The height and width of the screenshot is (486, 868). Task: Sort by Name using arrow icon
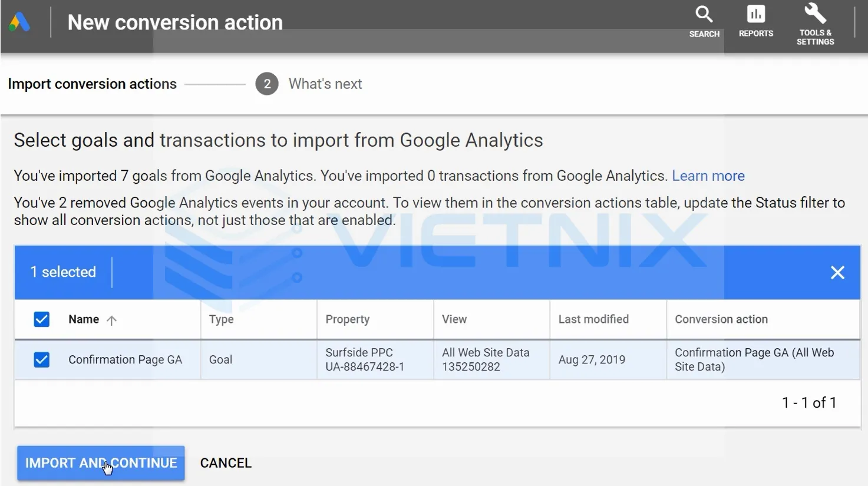[111, 320]
